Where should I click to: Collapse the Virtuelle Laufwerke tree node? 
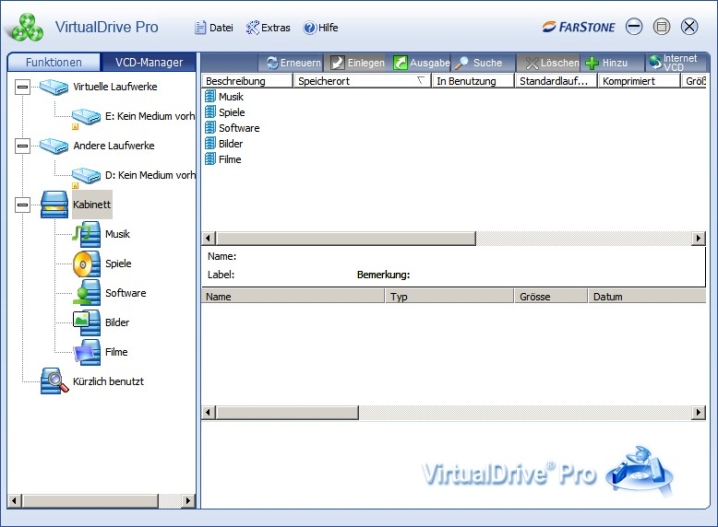point(22,87)
